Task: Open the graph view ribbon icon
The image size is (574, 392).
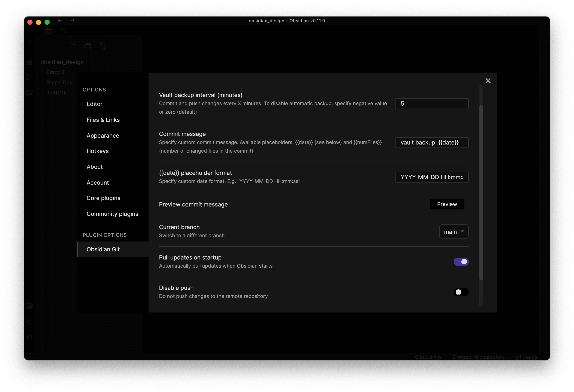Action: pos(29,77)
